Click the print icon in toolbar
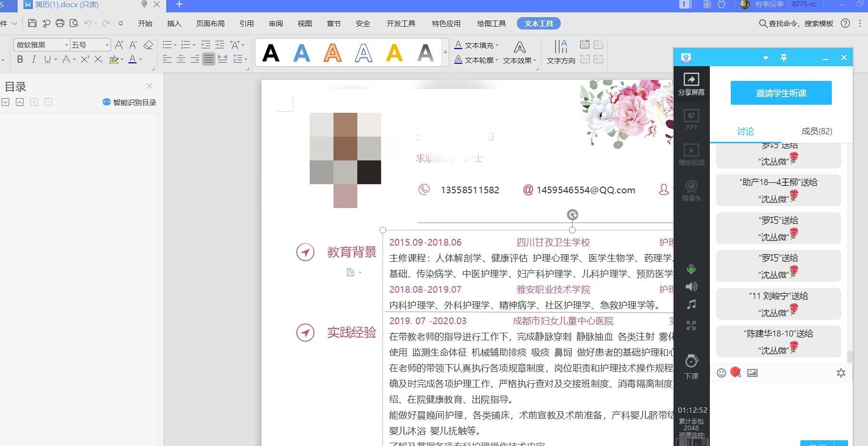This screenshot has width=868, height=446. [x=60, y=23]
